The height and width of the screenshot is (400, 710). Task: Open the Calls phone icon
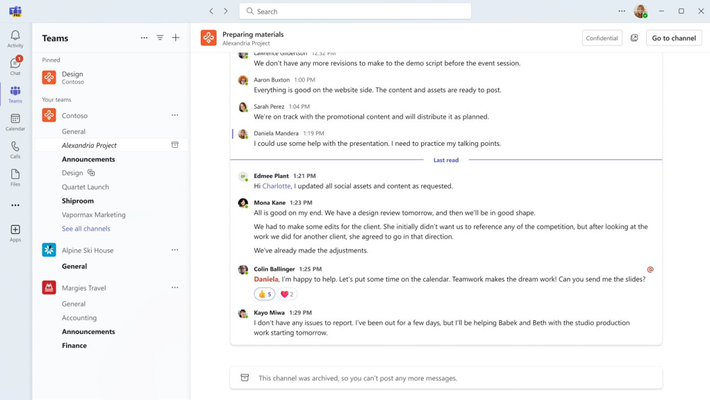pyautogui.click(x=15, y=149)
